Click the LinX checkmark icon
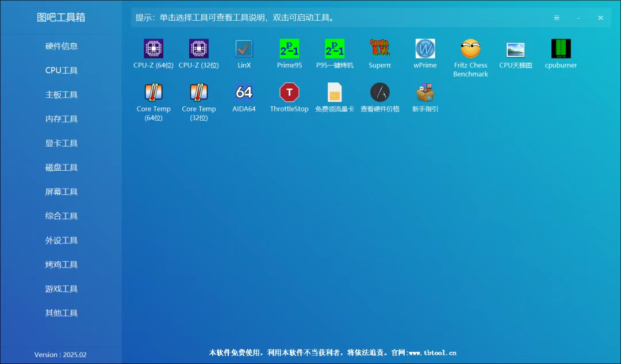This screenshot has height=364, width=621. (x=244, y=49)
